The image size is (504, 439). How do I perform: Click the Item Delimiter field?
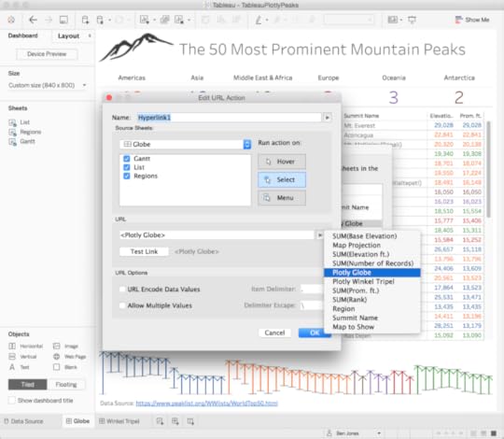[311, 289]
